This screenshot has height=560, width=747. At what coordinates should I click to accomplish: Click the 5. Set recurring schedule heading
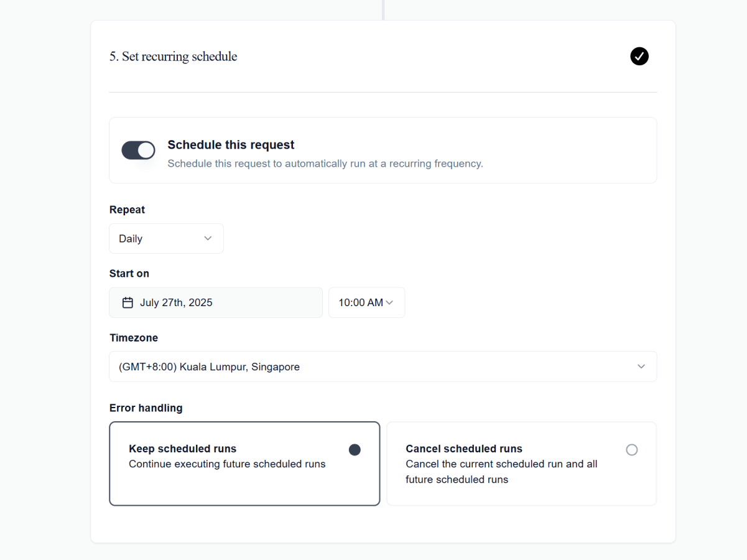(174, 57)
